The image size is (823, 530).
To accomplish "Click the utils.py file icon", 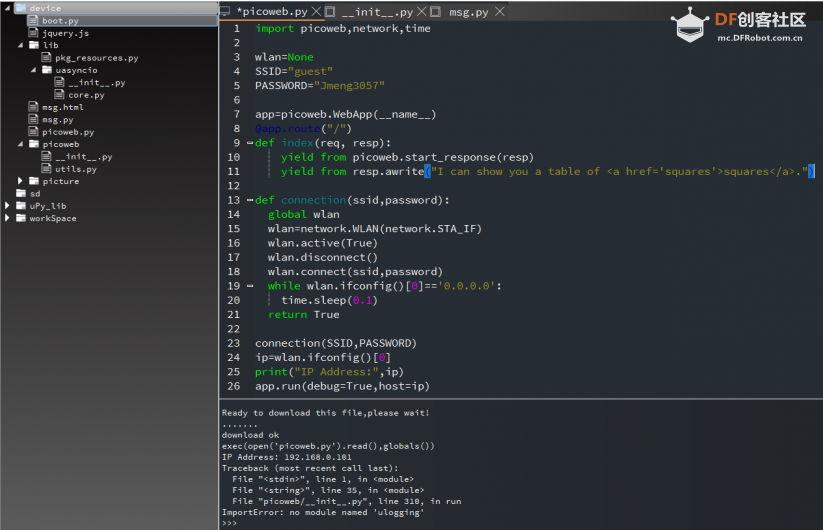I will pos(47,169).
